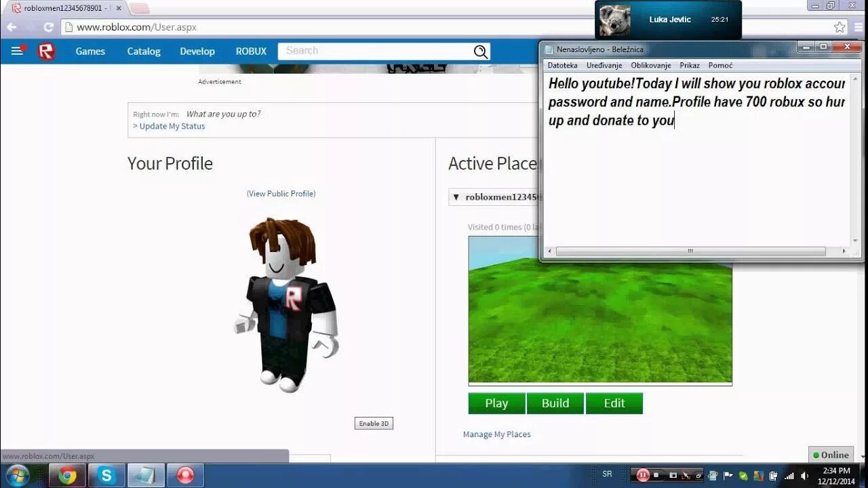Open the clock showing 2:34 PM
Screen dimensions: 868x488
[836, 475]
